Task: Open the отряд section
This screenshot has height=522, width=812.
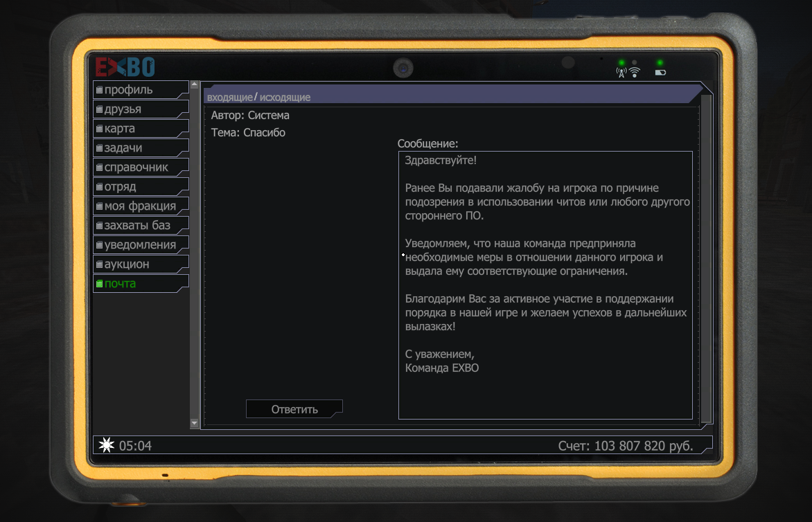Action: click(141, 187)
